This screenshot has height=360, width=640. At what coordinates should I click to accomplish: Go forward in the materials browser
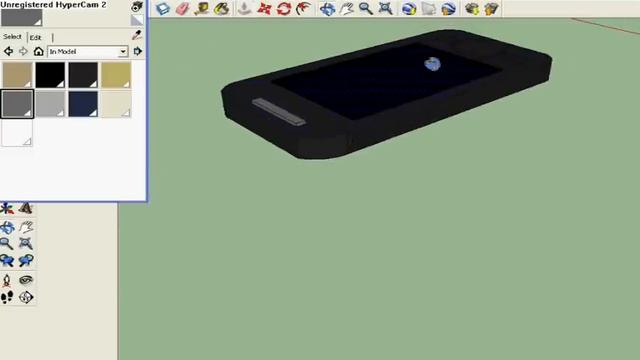click(x=23, y=51)
